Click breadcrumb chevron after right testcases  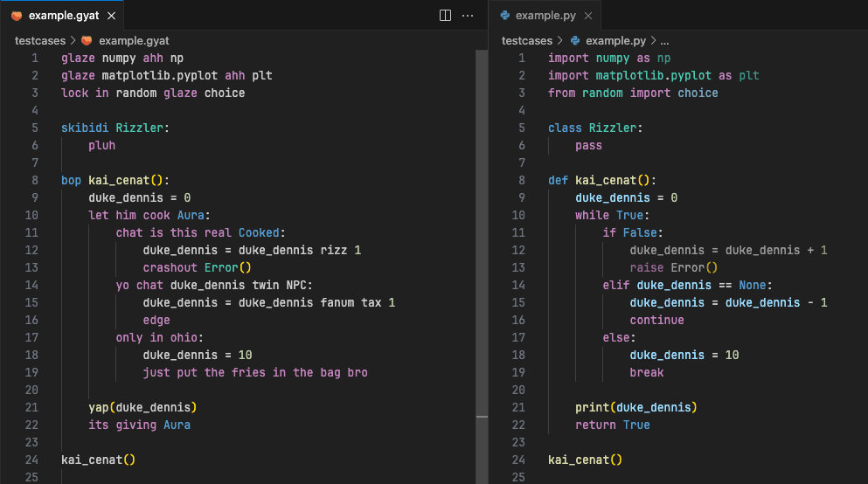[559, 40]
